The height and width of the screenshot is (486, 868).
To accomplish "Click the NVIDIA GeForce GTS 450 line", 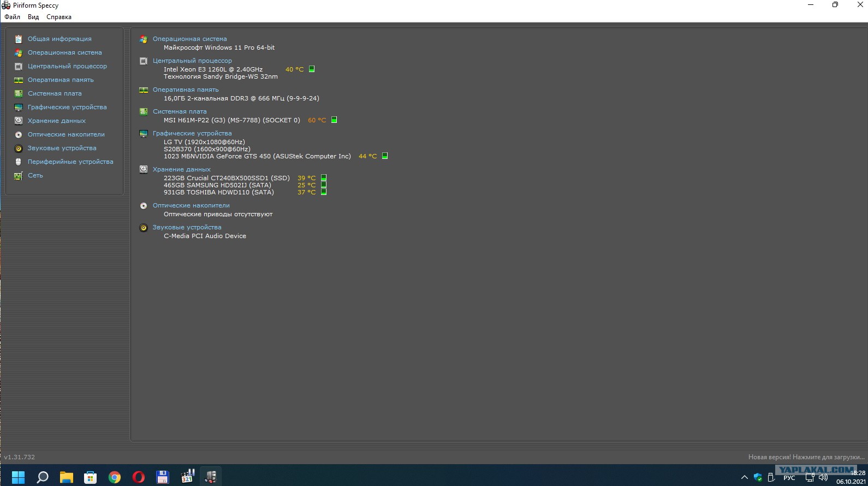I will click(x=257, y=156).
